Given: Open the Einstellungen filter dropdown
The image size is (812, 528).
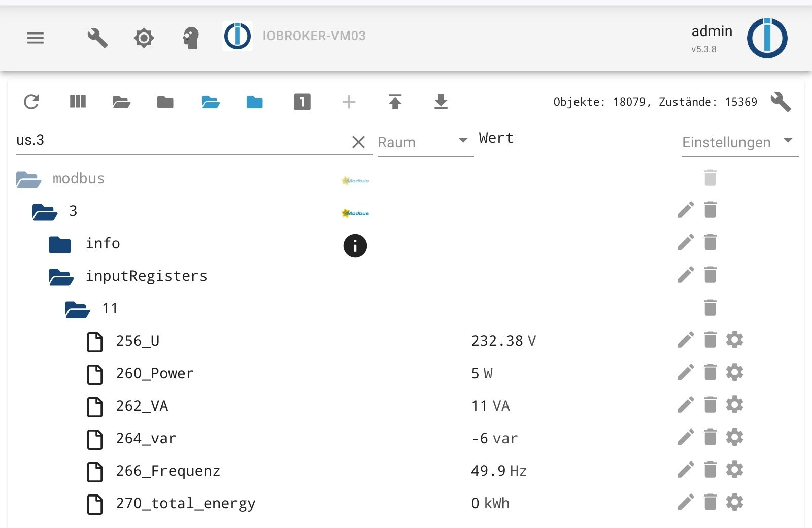Looking at the screenshot, I should (788, 141).
